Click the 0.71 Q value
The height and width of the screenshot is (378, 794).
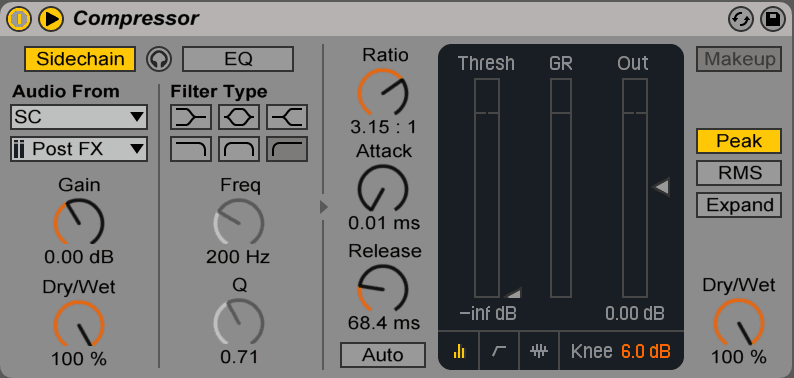239,357
